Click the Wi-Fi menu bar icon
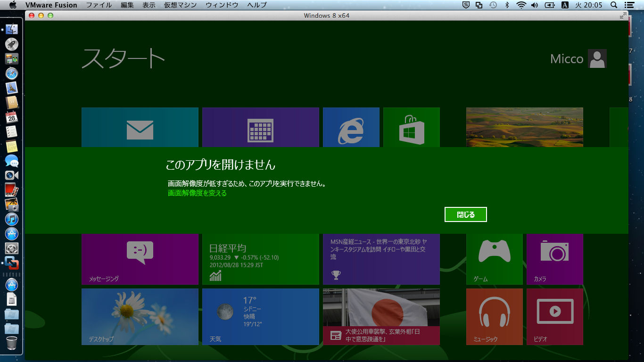Image resolution: width=644 pixels, height=362 pixels. click(x=521, y=5)
